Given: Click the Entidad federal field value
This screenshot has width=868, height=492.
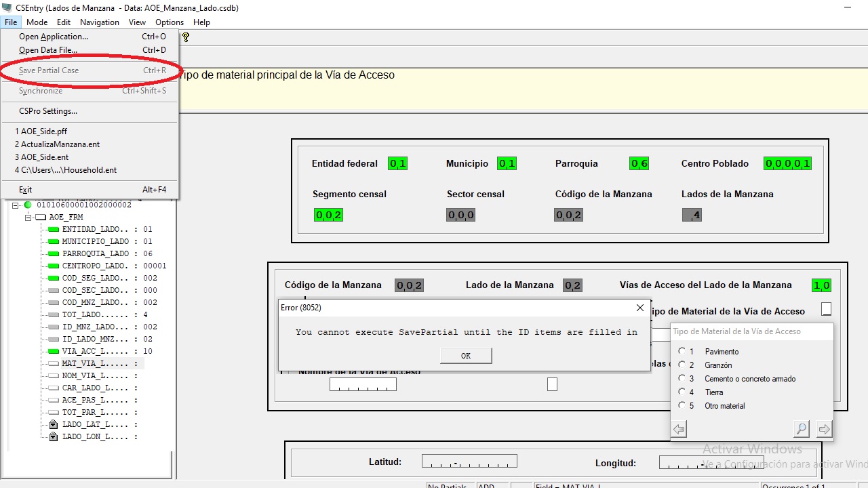Looking at the screenshot, I should [x=398, y=163].
